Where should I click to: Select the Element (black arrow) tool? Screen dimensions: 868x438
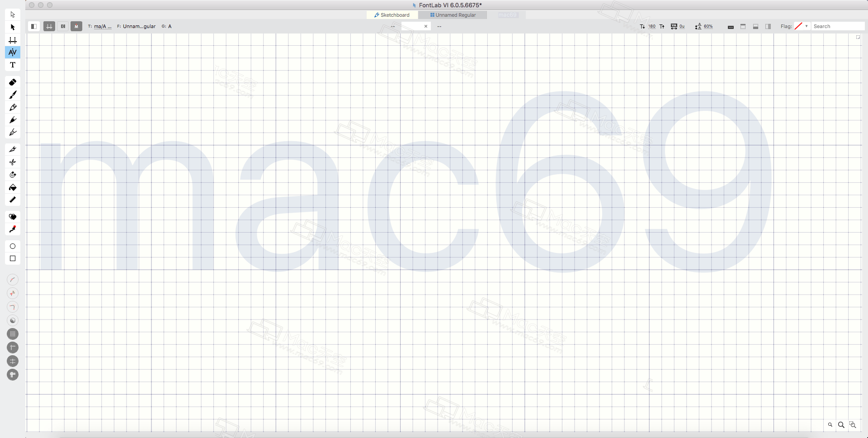(x=13, y=27)
